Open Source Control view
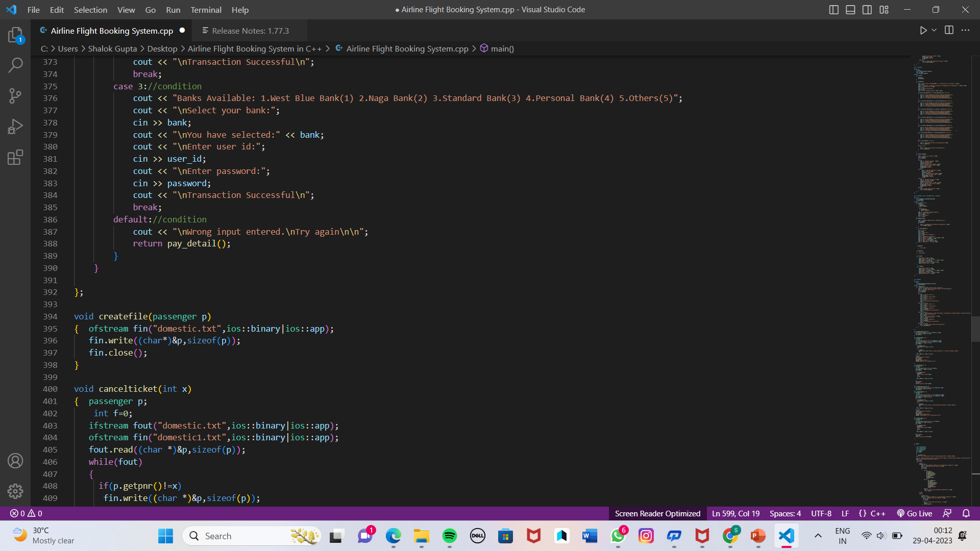980x551 pixels. (15, 96)
